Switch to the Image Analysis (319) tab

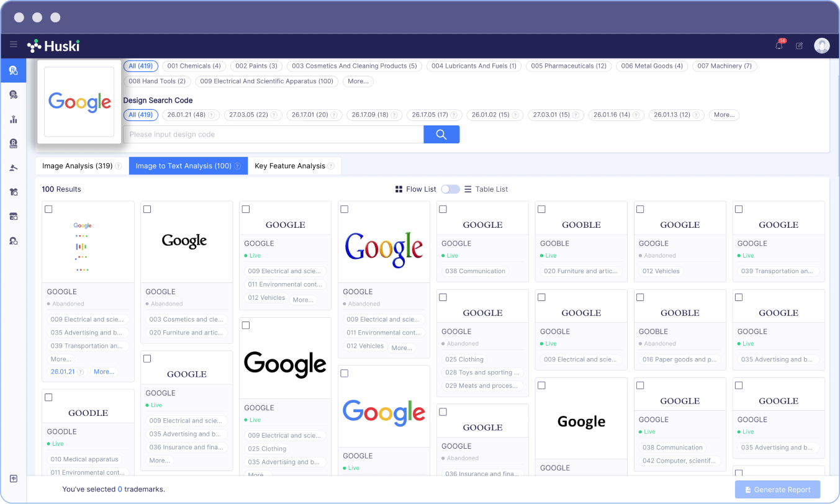pyautogui.click(x=77, y=166)
